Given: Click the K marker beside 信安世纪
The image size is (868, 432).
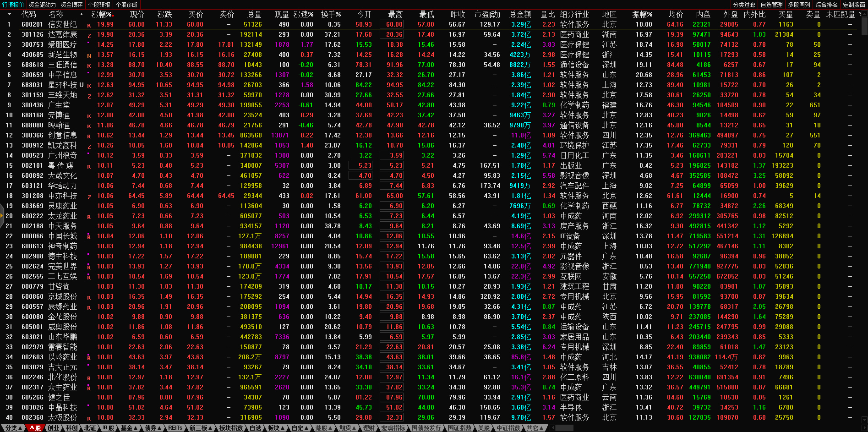Looking at the screenshot, I should point(89,25).
